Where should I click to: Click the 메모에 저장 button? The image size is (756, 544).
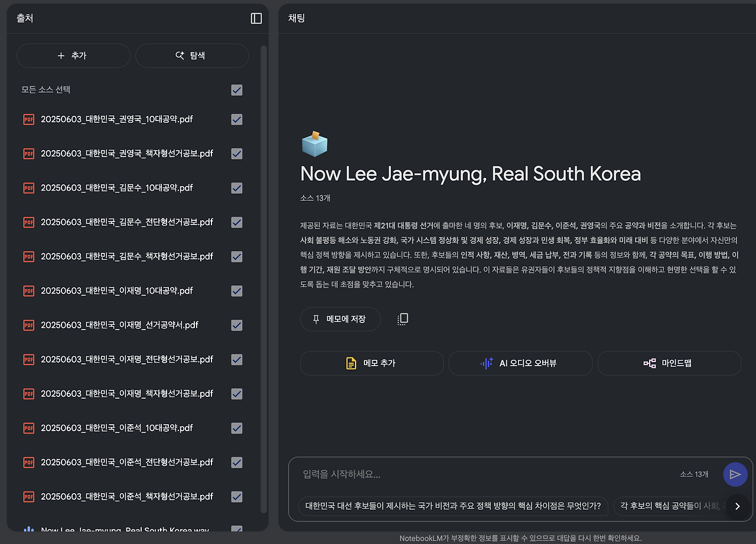coord(340,318)
